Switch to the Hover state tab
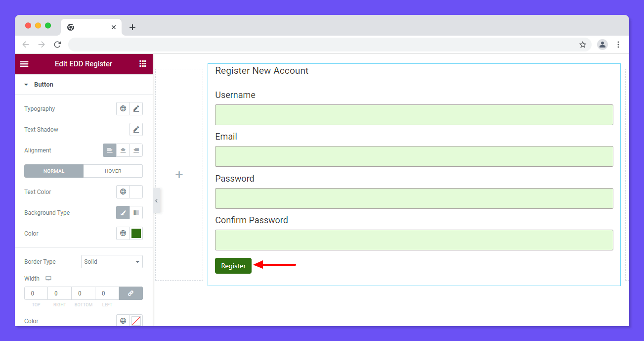644x341 pixels. [x=113, y=171]
